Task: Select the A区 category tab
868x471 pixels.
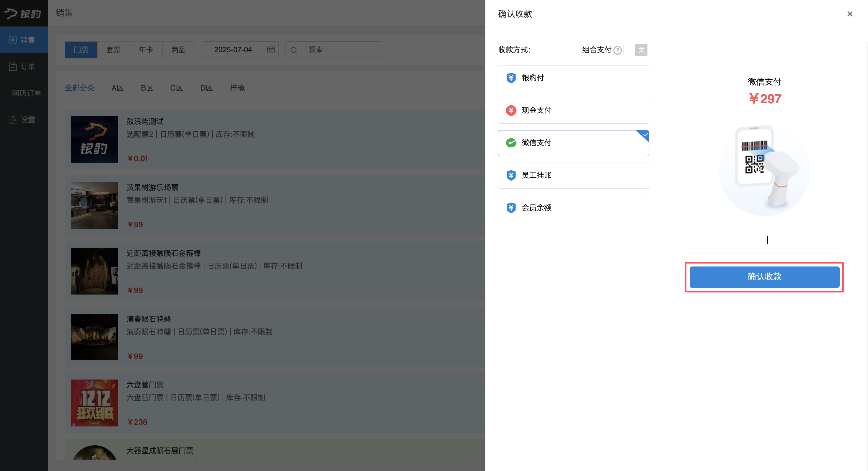Action: 118,88
